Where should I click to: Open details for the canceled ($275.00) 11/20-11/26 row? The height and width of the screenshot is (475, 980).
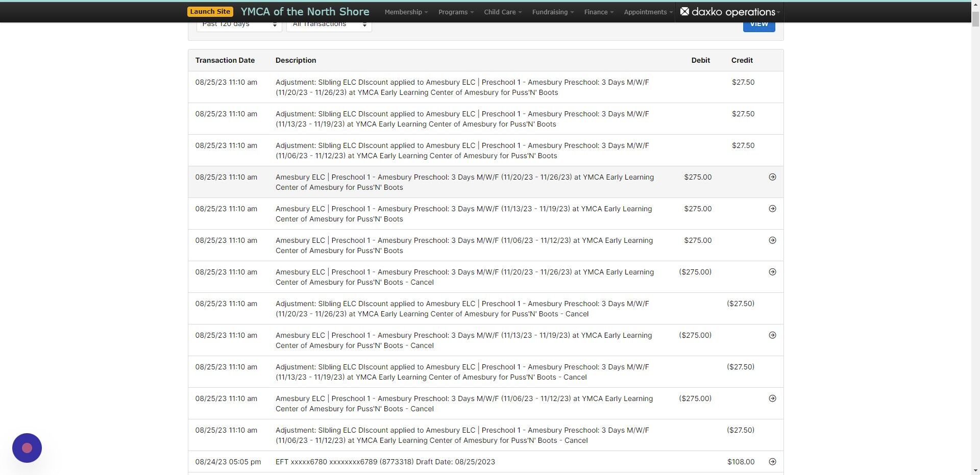point(772,272)
